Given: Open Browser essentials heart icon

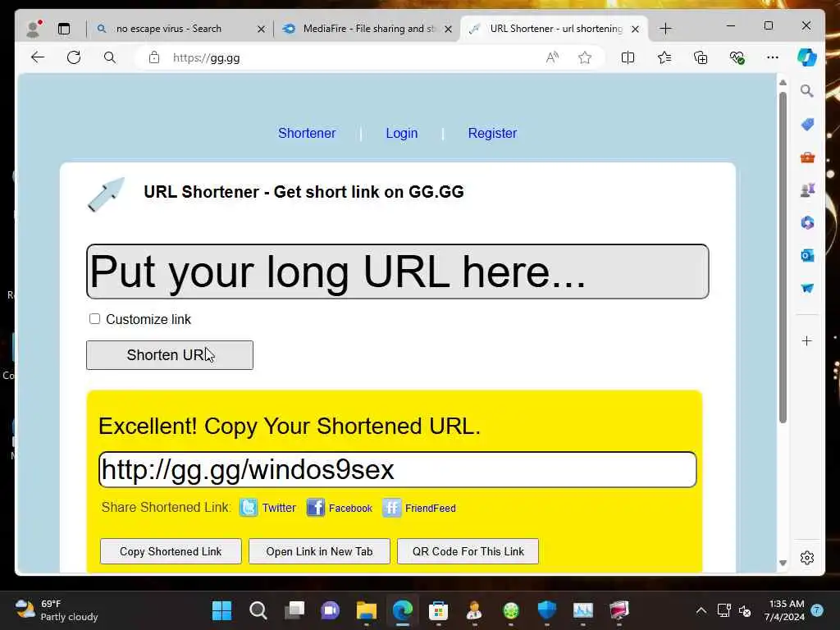Looking at the screenshot, I should (x=737, y=57).
